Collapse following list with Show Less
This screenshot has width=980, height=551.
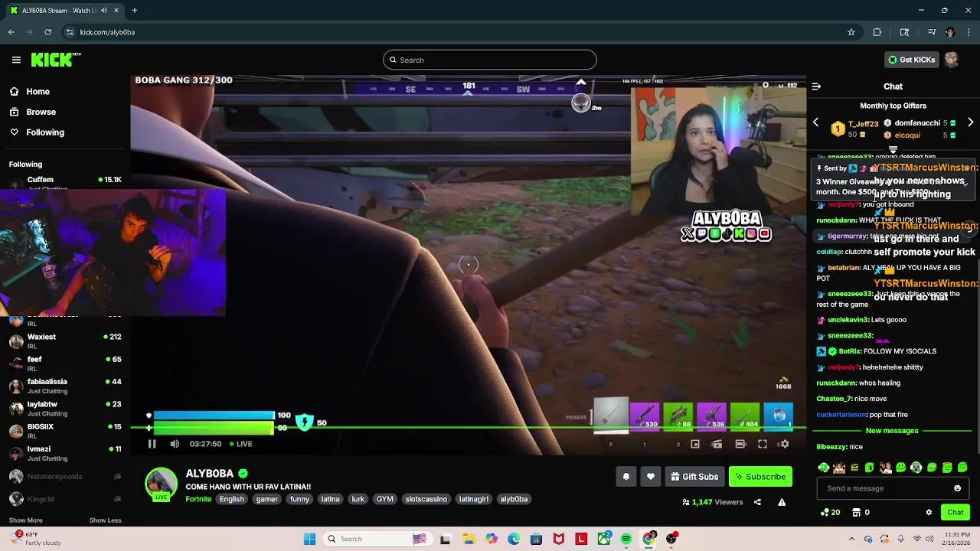click(105, 520)
